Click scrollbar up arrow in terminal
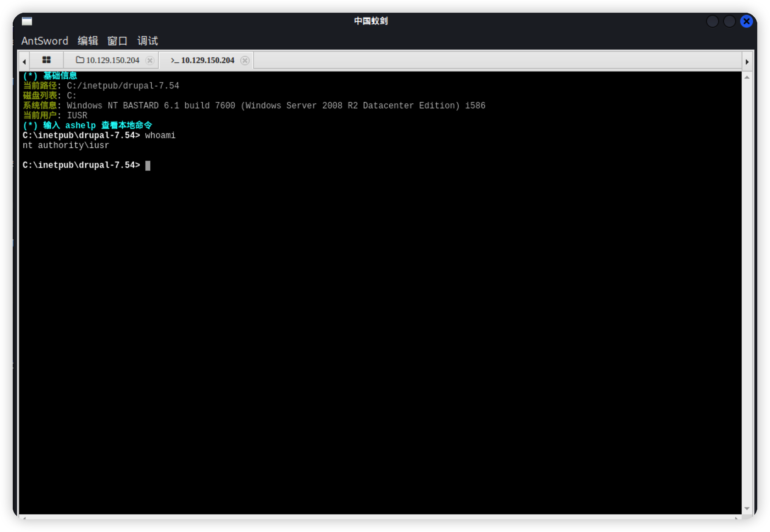The height and width of the screenshot is (532, 770). (747, 77)
